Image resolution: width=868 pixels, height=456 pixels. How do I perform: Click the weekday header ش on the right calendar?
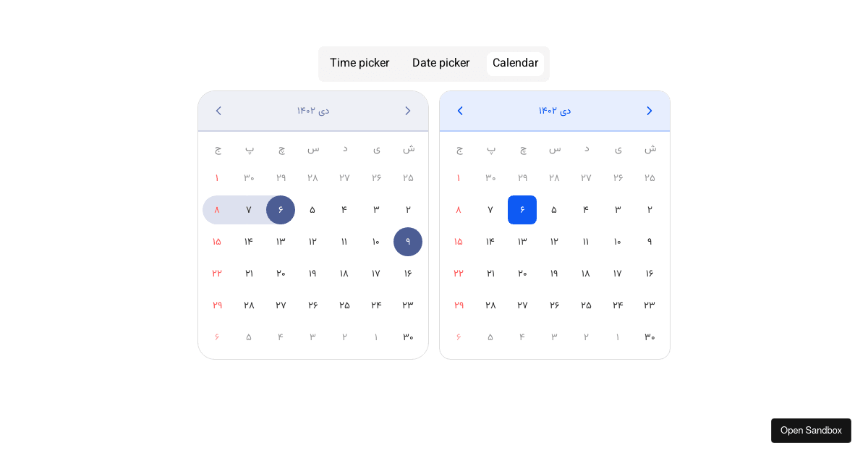click(x=650, y=149)
